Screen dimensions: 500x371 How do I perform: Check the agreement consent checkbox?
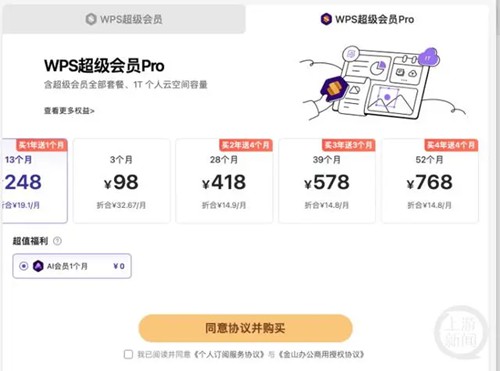[128, 354]
